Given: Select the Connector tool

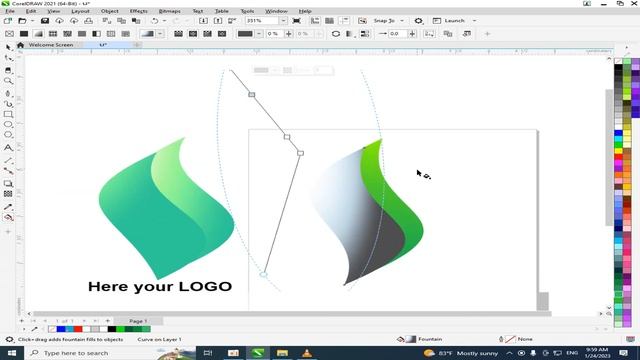Looking at the screenshot, I should point(8,171).
